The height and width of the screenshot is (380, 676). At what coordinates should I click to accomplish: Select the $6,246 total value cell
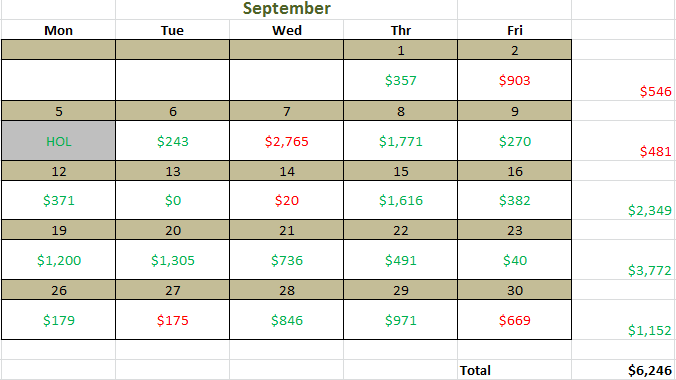click(x=623, y=370)
